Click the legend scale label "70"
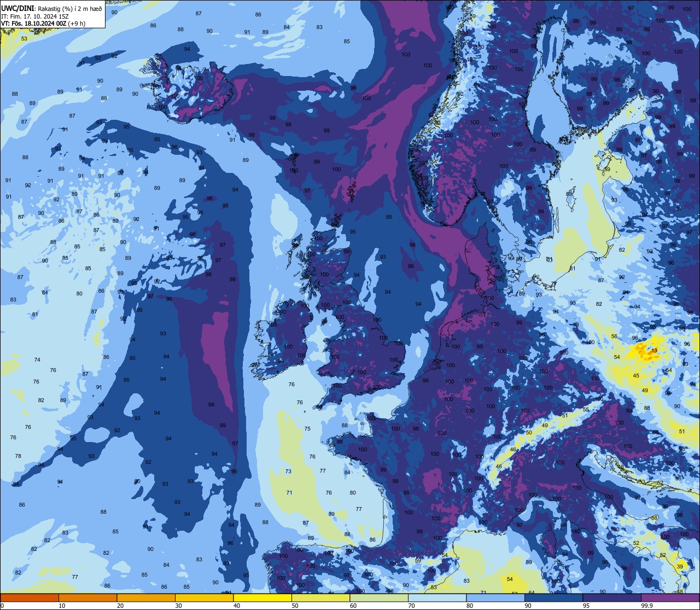Image resolution: width=700 pixels, height=610 pixels. (x=411, y=606)
